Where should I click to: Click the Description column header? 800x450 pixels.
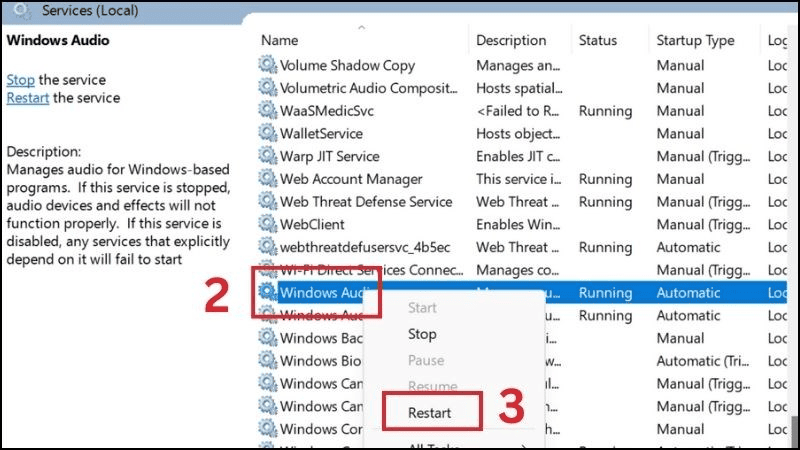509,41
